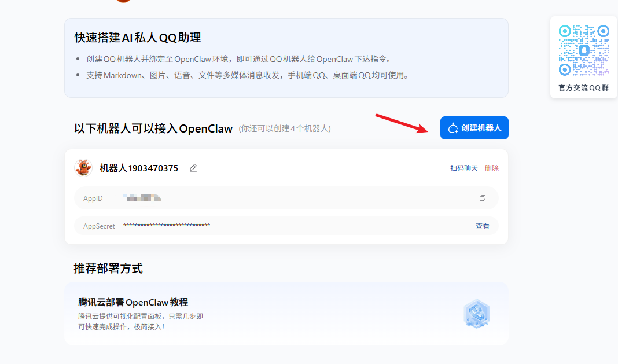
Task: Edit robot name with pencil icon
Action: pos(193,168)
